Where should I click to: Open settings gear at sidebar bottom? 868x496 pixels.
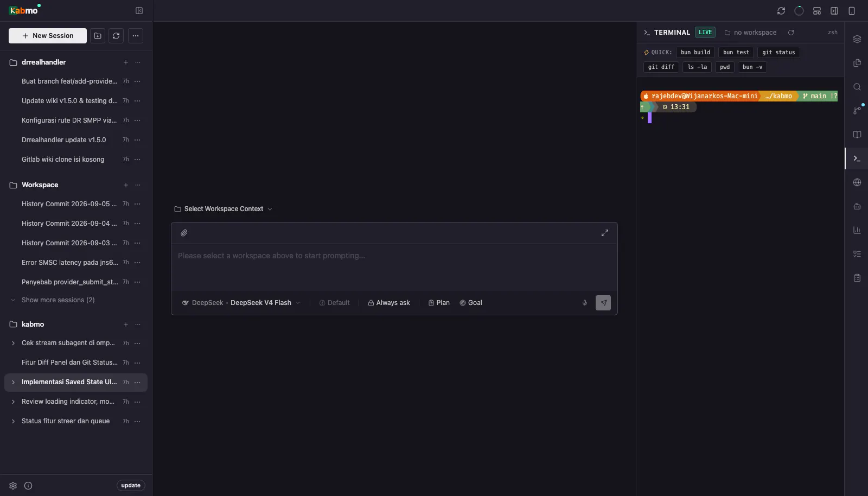coord(13,486)
